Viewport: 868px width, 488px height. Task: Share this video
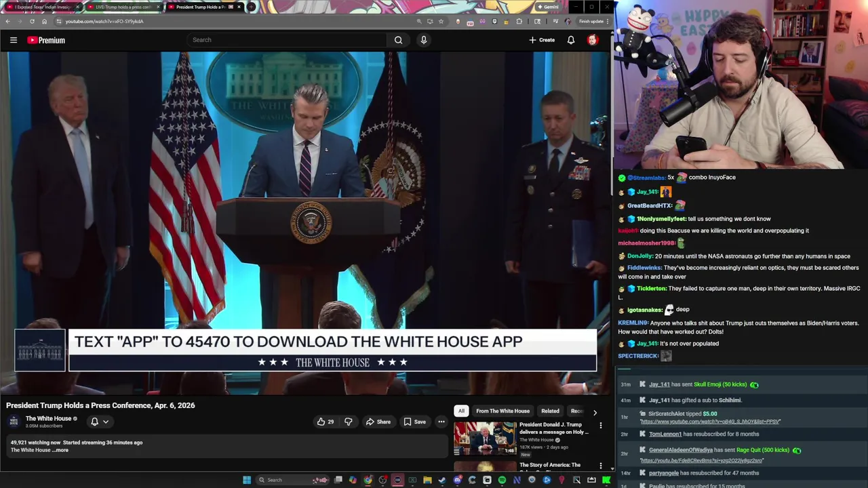click(x=378, y=422)
